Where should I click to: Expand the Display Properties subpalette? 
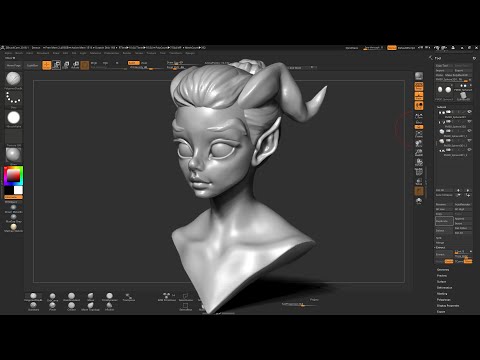click(x=448, y=306)
